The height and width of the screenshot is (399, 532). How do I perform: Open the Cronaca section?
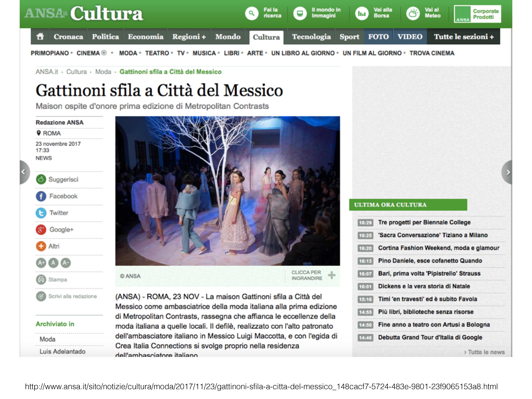[69, 37]
